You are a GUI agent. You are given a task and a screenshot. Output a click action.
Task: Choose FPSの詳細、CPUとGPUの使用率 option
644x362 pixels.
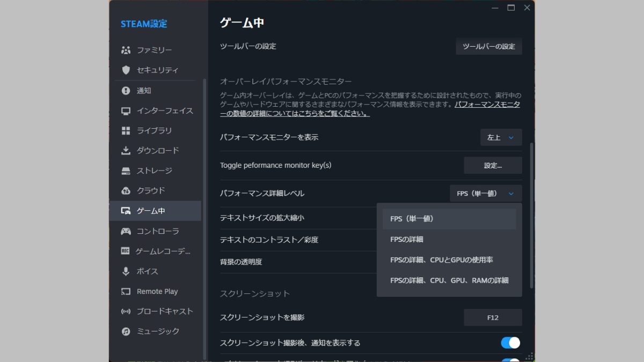(x=449, y=260)
